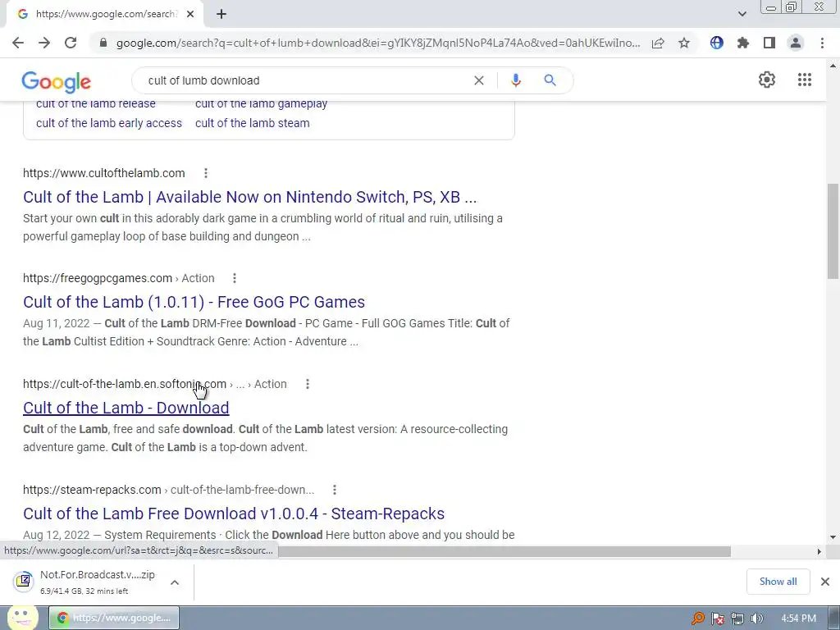Show all downloads

point(778,582)
